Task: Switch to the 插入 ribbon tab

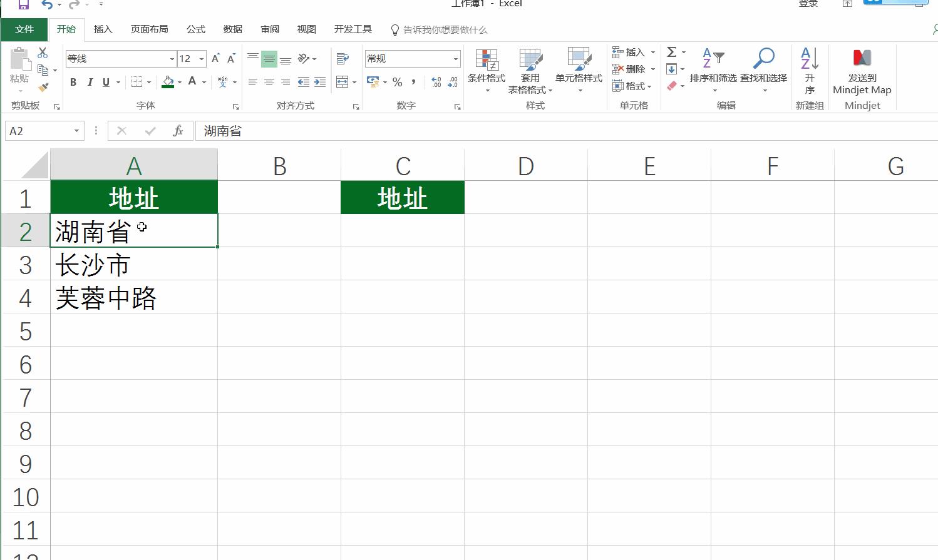Action: 103,29
